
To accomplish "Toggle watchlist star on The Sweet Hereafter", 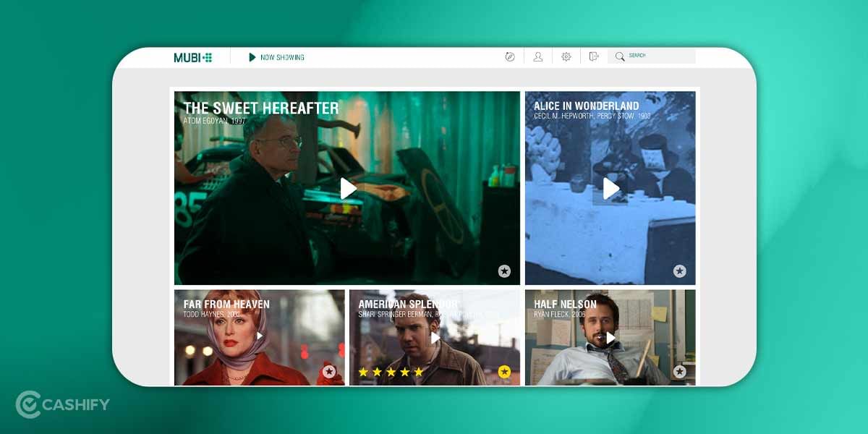I will 504,271.
